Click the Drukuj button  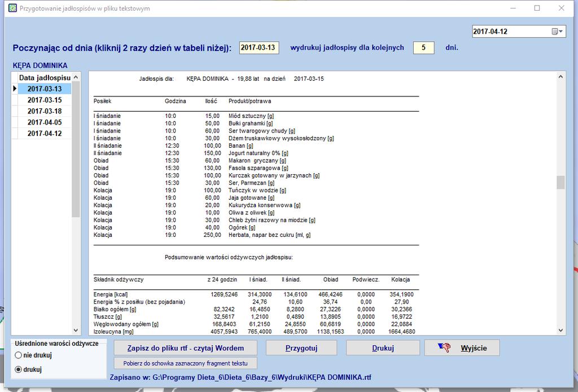(x=383, y=348)
